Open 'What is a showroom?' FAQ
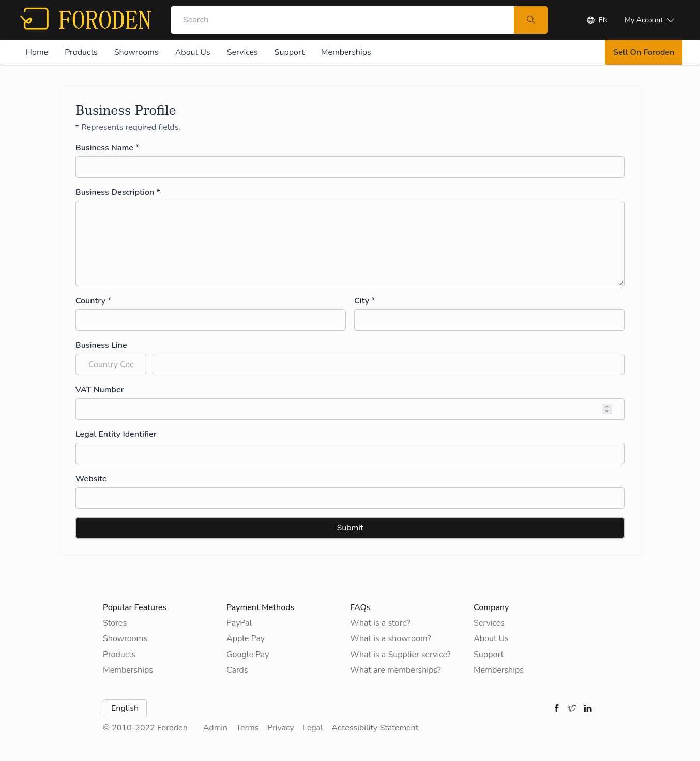 click(x=390, y=638)
